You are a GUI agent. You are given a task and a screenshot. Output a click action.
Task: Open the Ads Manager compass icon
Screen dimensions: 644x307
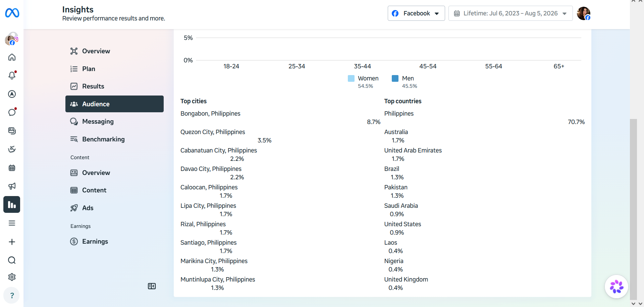12,94
